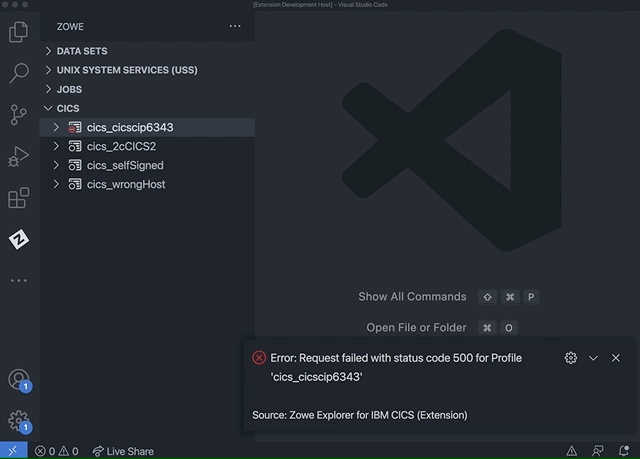Screen dimensions: 640x459
Task: Open notification settings gear
Action: coord(571,358)
